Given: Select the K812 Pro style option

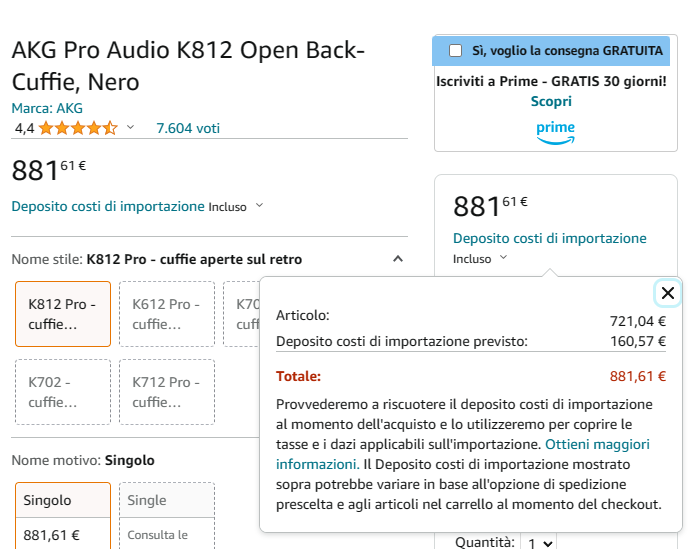Looking at the screenshot, I should tap(63, 314).
